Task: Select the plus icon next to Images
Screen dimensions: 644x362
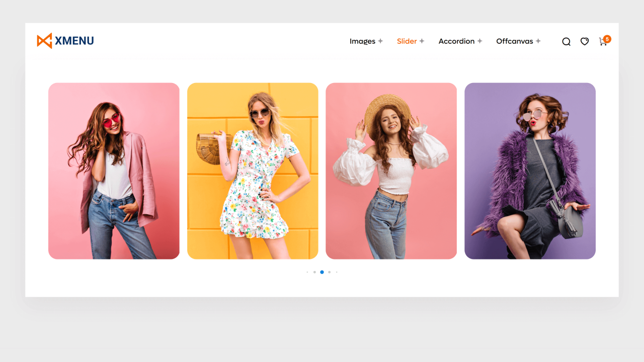Action: pos(381,41)
